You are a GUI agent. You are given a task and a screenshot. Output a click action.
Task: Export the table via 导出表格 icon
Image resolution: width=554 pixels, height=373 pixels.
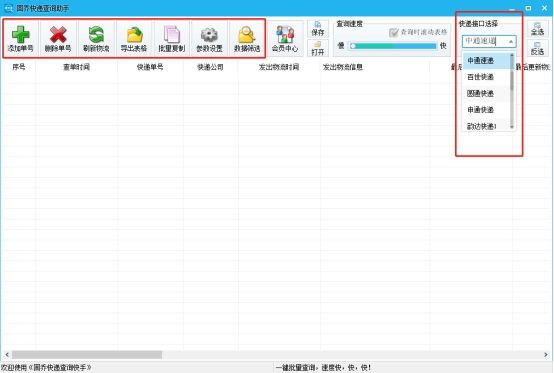pos(134,39)
